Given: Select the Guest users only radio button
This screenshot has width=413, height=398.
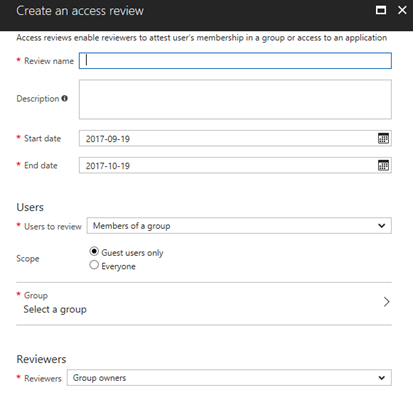Looking at the screenshot, I should 94,251.
